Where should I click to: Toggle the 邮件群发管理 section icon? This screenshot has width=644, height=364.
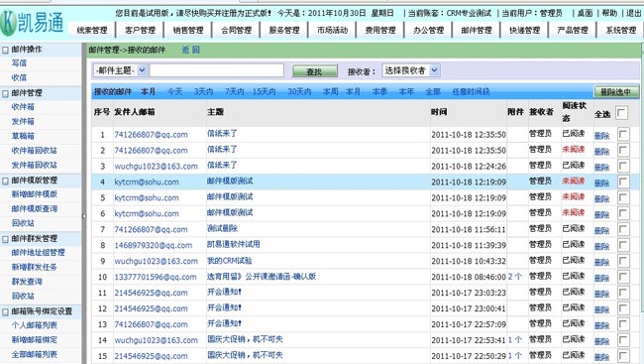(5, 239)
